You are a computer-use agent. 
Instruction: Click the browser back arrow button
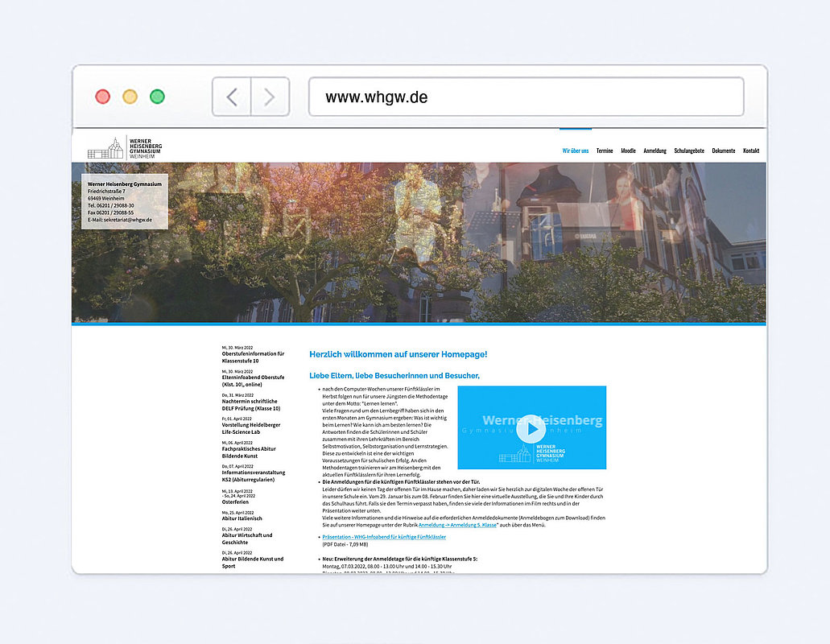click(x=232, y=97)
